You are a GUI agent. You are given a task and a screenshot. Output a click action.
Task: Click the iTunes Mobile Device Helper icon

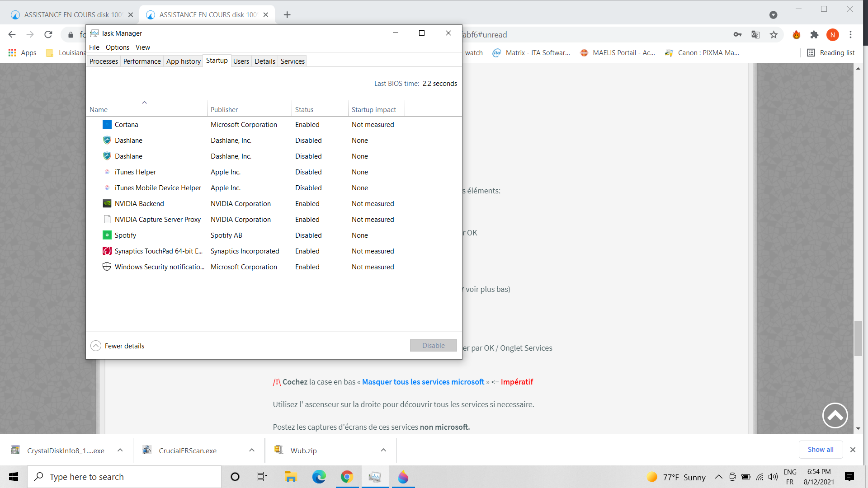(107, 188)
